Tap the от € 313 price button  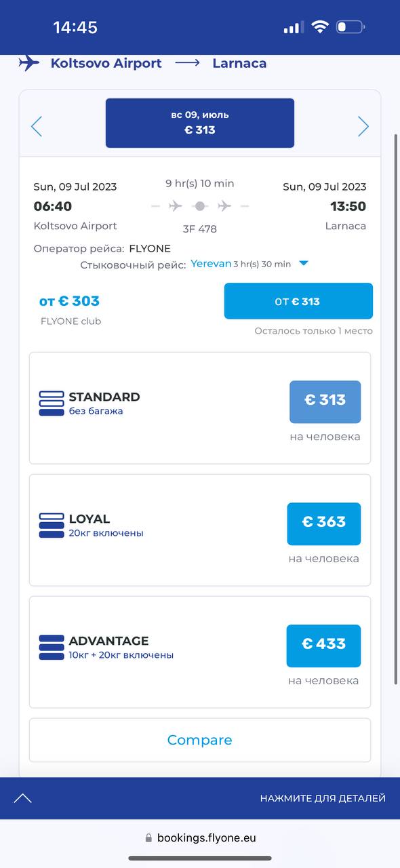[x=298, y=301]
